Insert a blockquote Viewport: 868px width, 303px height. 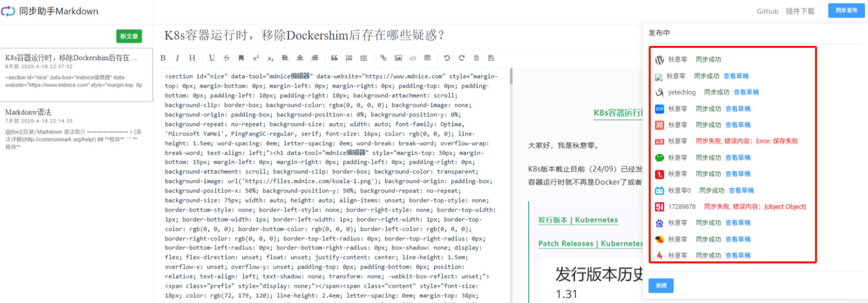pos(334,58)
